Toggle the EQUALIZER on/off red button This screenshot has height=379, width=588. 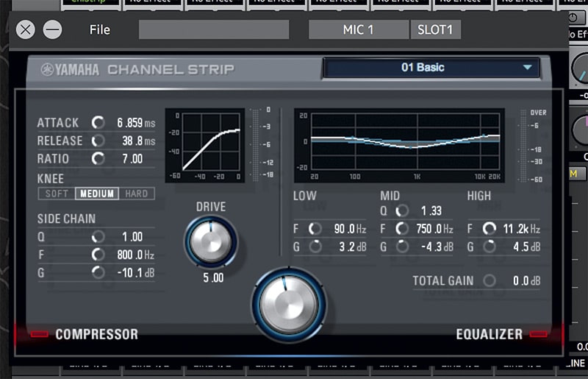click(x=539, y=333)
